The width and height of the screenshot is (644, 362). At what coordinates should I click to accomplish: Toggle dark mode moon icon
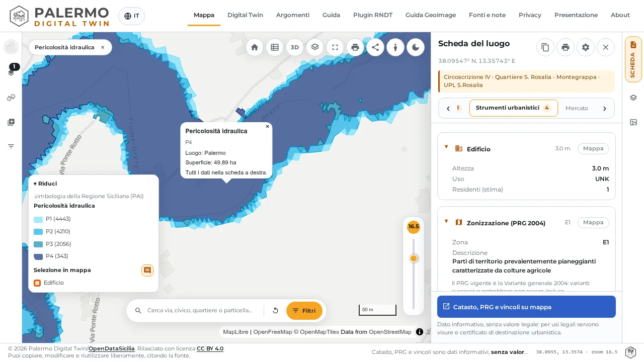pyautogui.click(x=416, y=47)
